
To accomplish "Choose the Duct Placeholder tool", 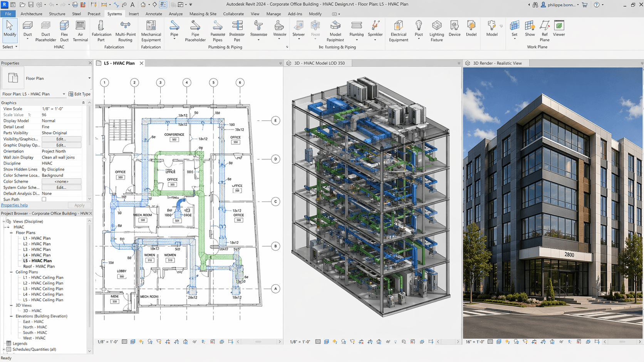I will click(45, 31).
